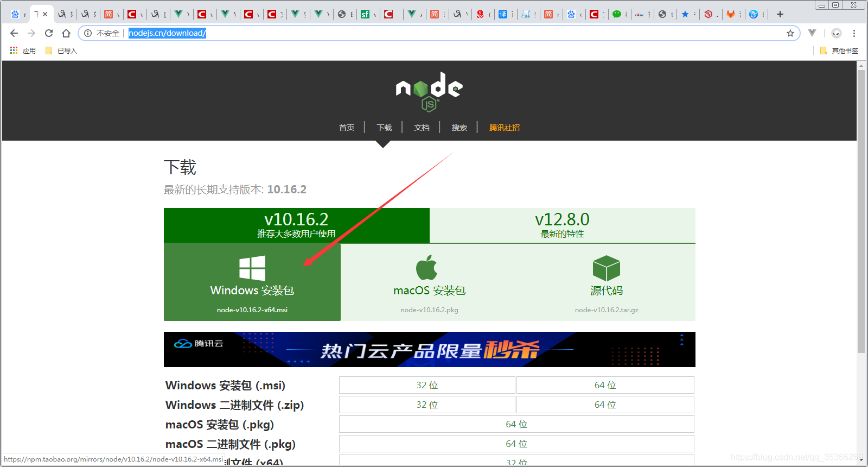View site info next to 不安全
Image resolution: width=868 pixels, height=467 pixels.
(x=88, y=33)
